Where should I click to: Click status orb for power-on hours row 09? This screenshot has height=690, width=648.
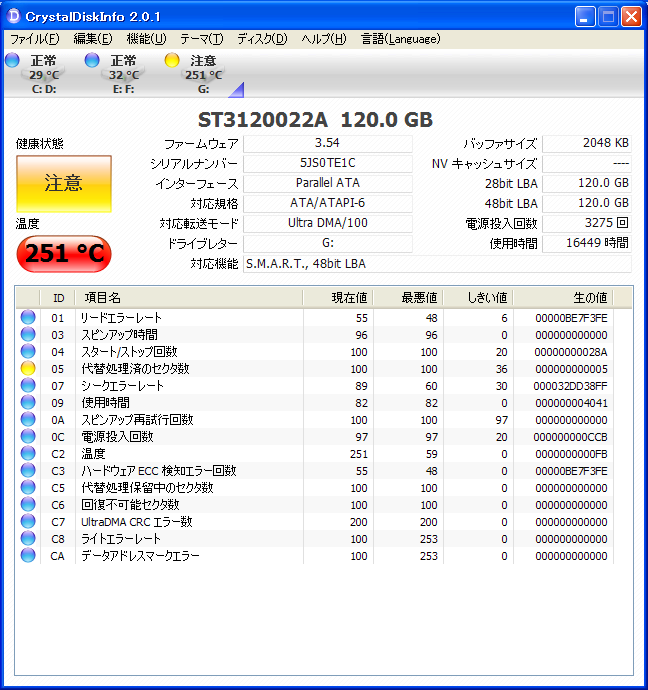coord(28,402)
